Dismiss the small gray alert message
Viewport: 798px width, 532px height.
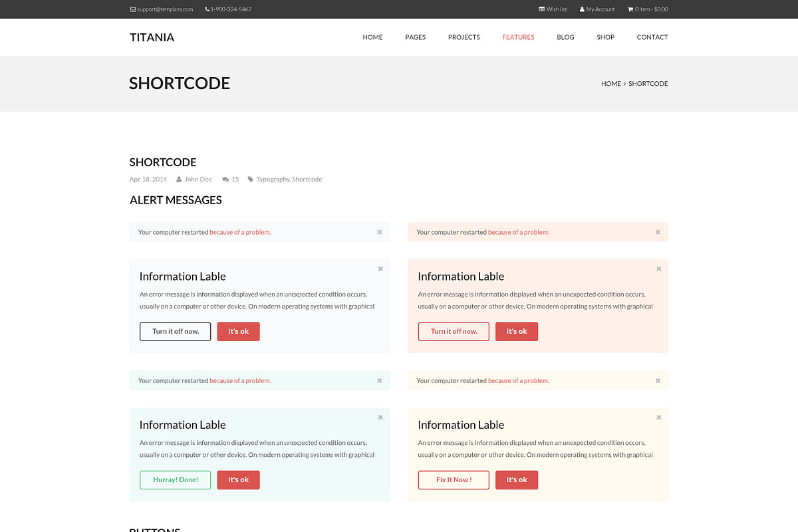pos(380,232)
